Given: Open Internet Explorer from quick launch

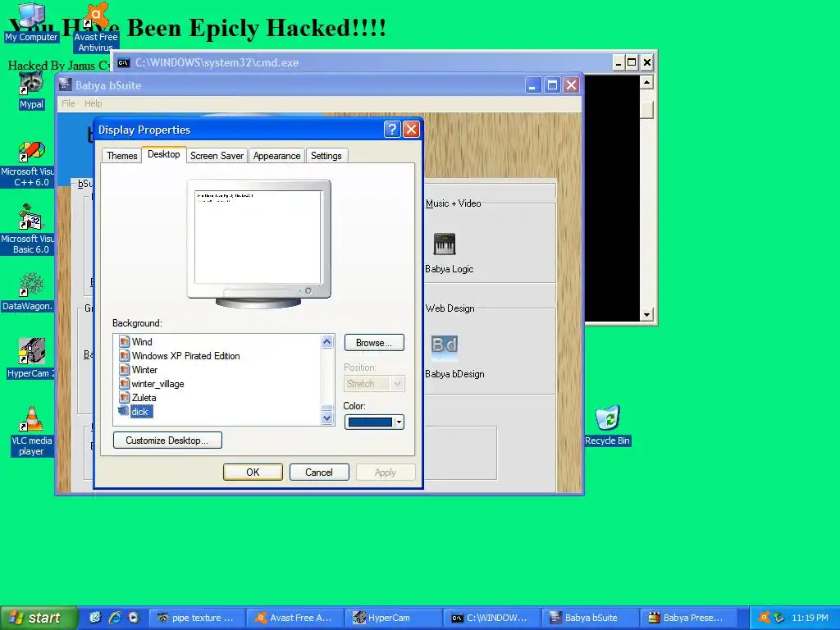Looking at the screenshot, I should tap(115, 617).
